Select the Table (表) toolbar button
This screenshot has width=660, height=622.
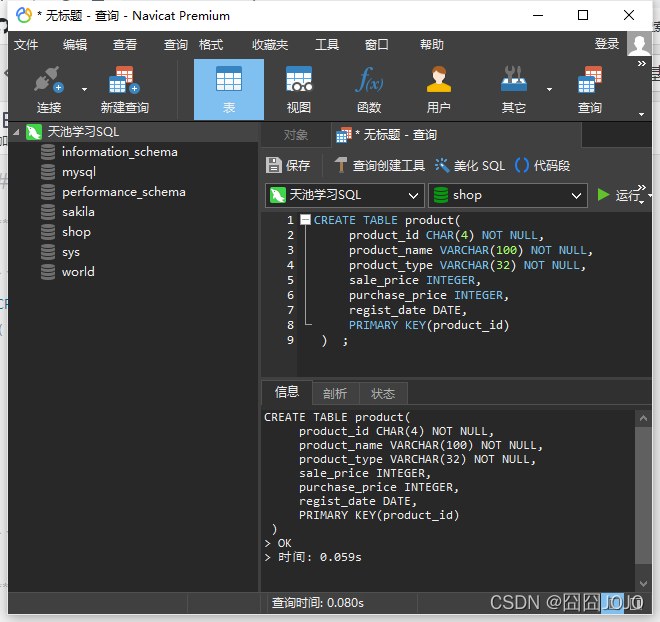pos(229,89)
